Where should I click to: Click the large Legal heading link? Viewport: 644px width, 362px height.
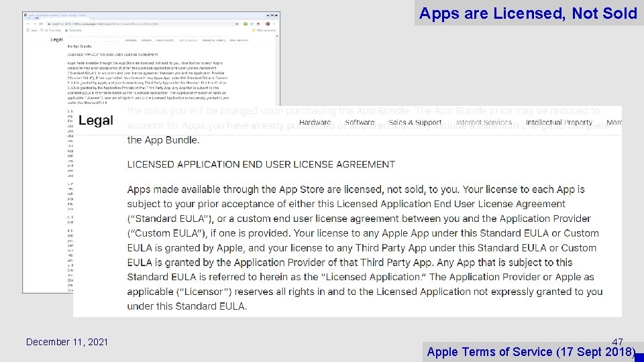tap(96, 120)
